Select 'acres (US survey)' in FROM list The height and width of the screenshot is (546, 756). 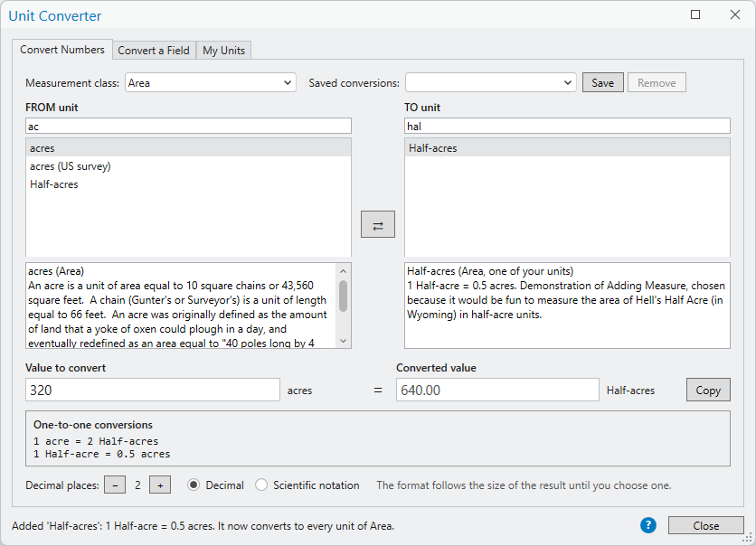click(188, 166)
